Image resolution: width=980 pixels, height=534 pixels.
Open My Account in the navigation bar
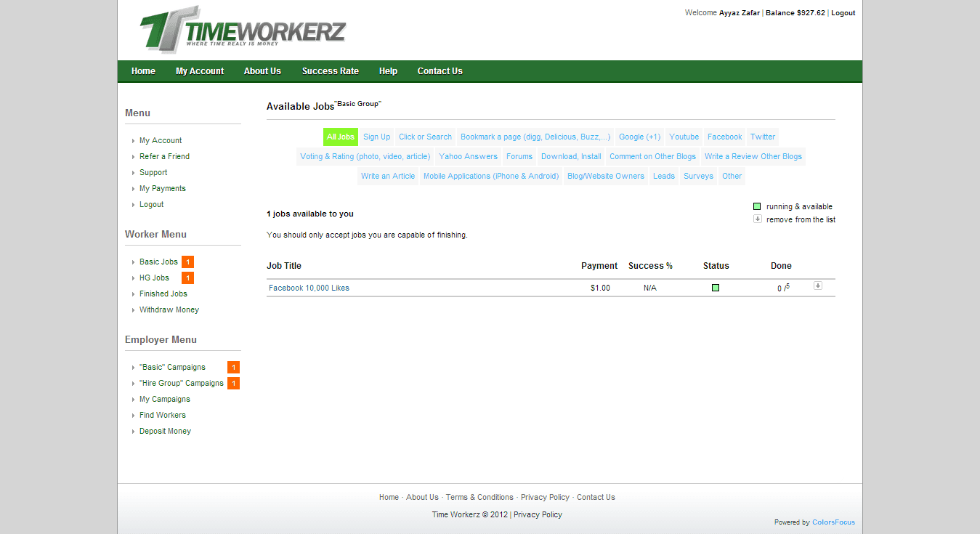200,71
